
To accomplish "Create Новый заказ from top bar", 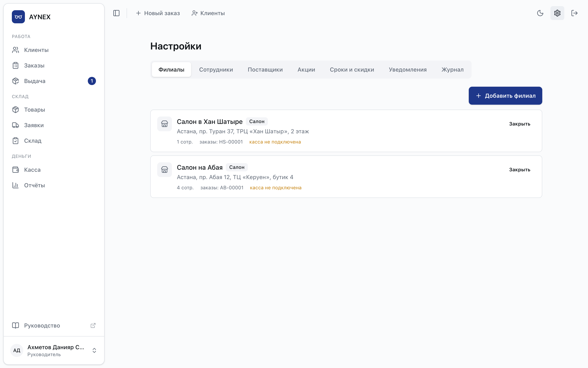I will (158, 13).
